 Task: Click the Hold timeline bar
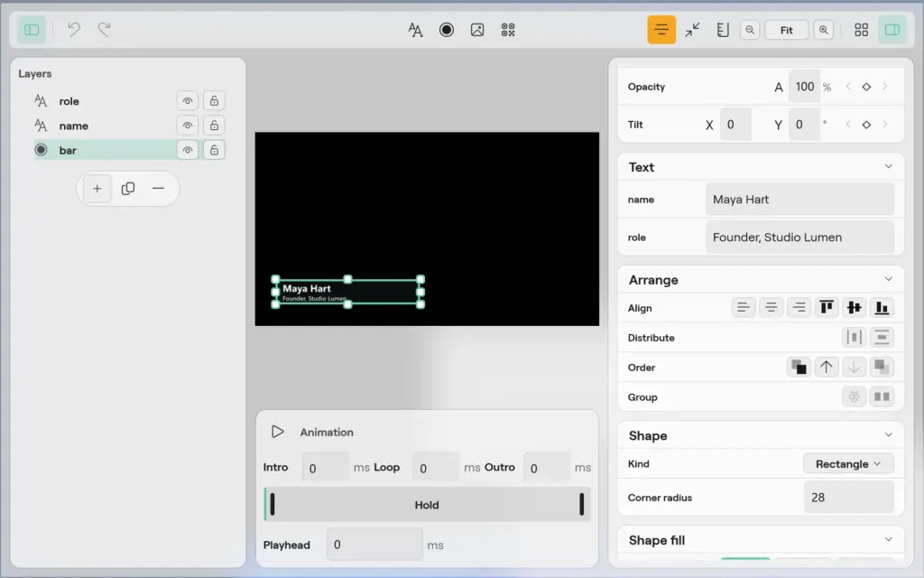[x=427, y=505]
